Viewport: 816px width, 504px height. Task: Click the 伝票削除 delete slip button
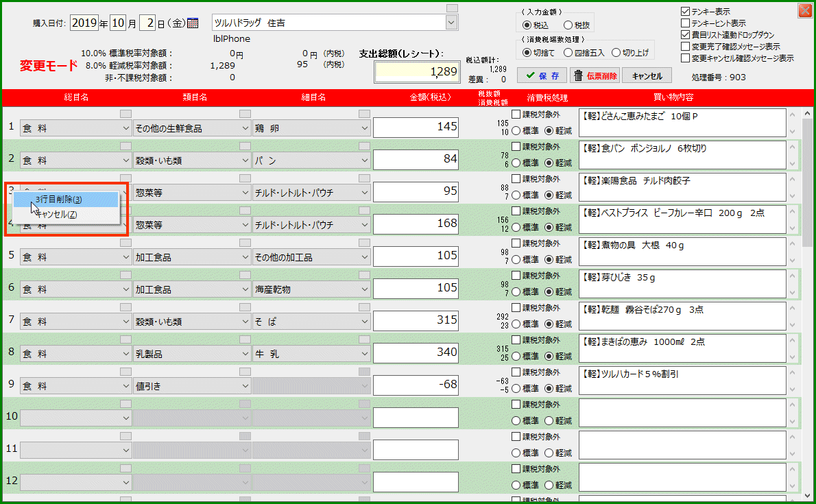(x=595, y=75)
